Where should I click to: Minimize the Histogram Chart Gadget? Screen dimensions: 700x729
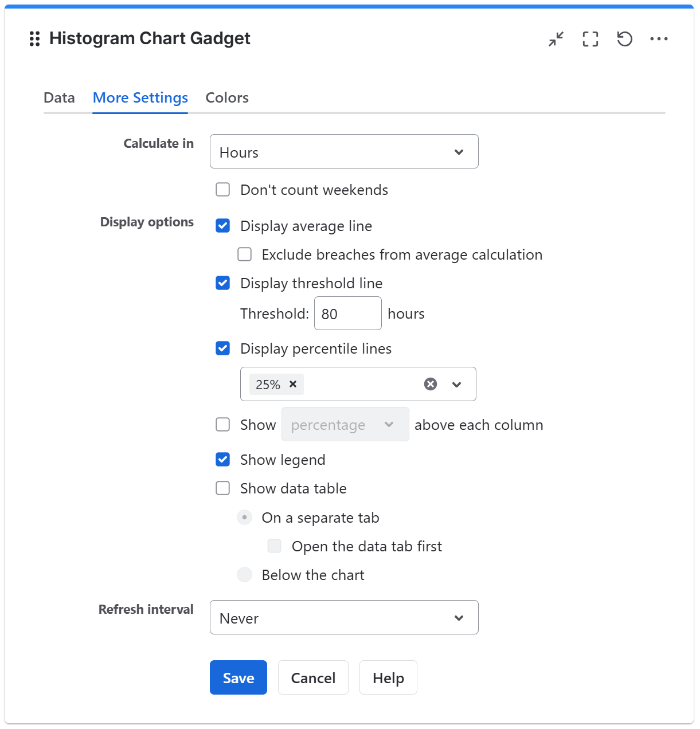click(556, 39)
